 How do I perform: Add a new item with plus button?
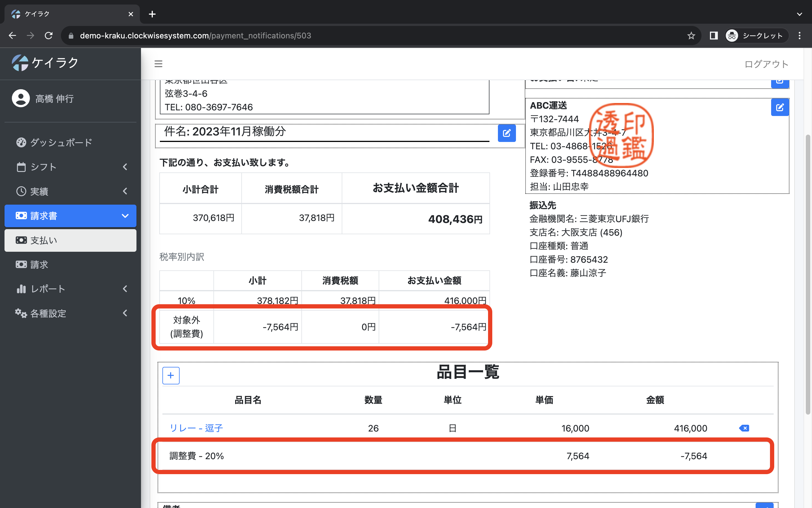(171, 375)
